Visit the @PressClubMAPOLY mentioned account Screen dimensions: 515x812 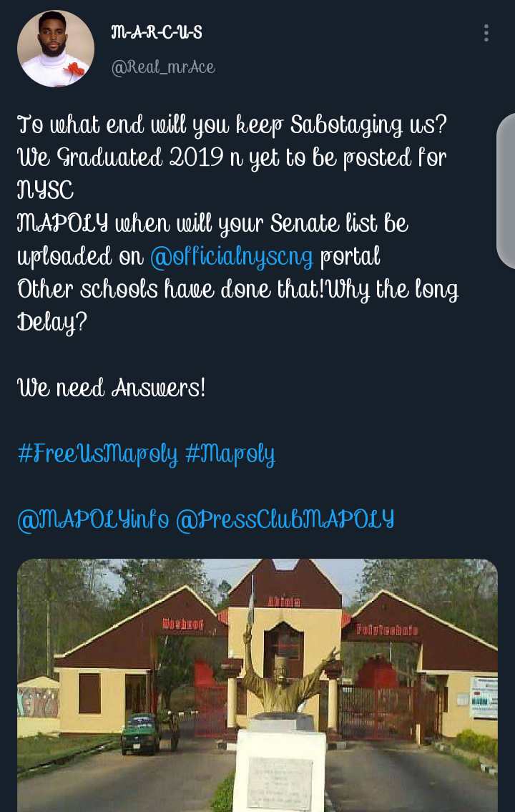(x=285, y=519)
